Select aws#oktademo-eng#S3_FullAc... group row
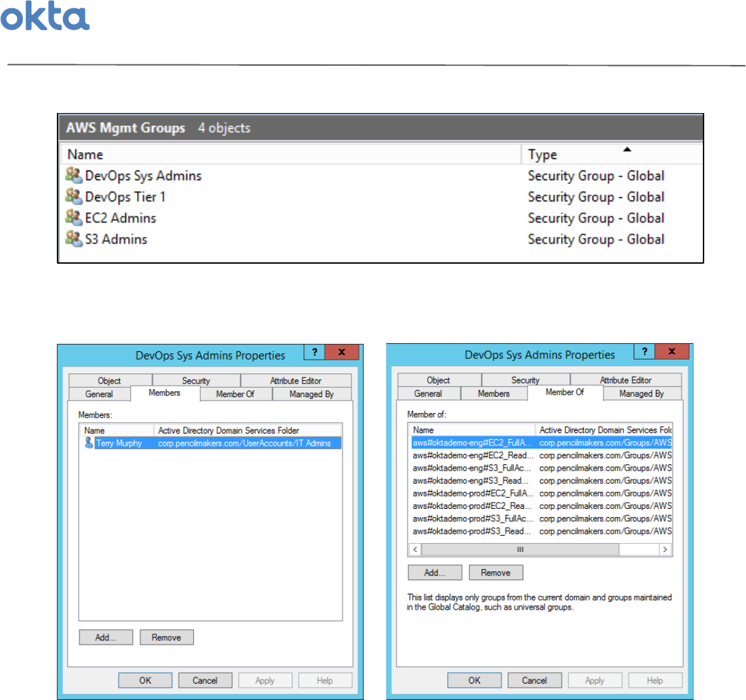Viewport: 746px width, 700px height. pos(541,468)
